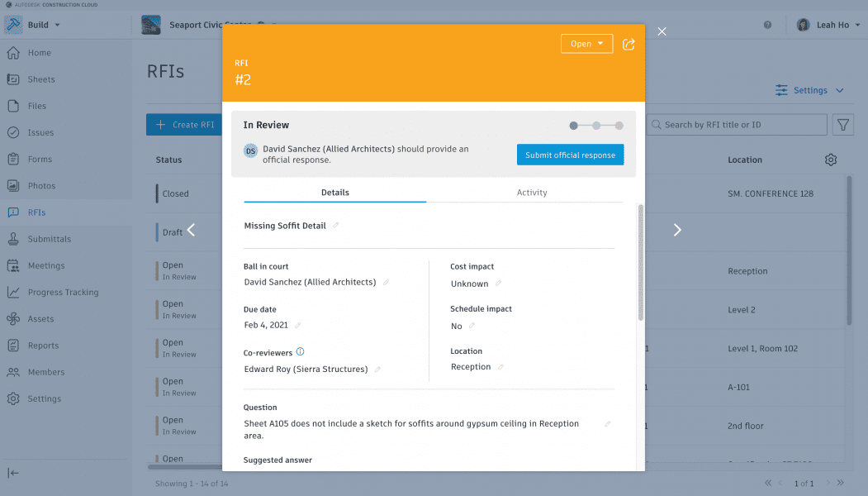Select the SM. CONFERENCE 128 location cell

[770, 193]
